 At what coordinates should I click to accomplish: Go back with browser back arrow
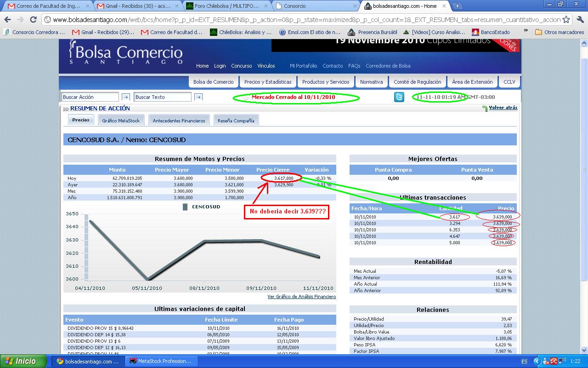click(7, 20)
